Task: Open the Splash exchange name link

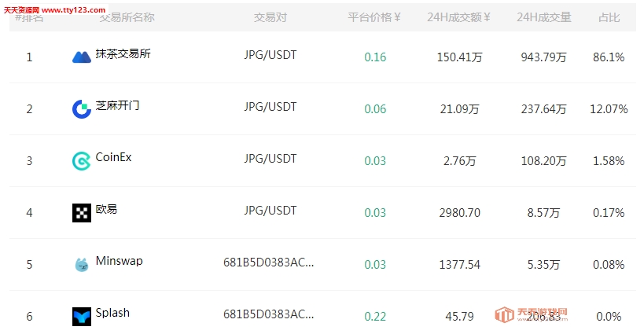Action: tap(112, 313)
